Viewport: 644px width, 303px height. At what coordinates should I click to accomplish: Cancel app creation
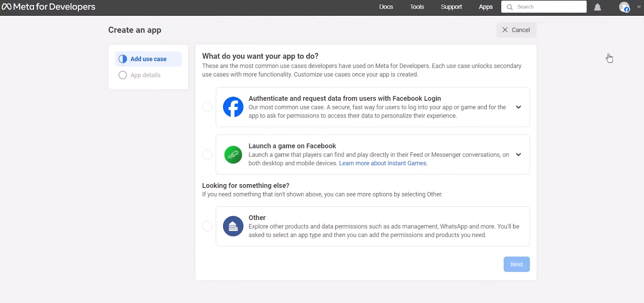[x=516, y=30]
